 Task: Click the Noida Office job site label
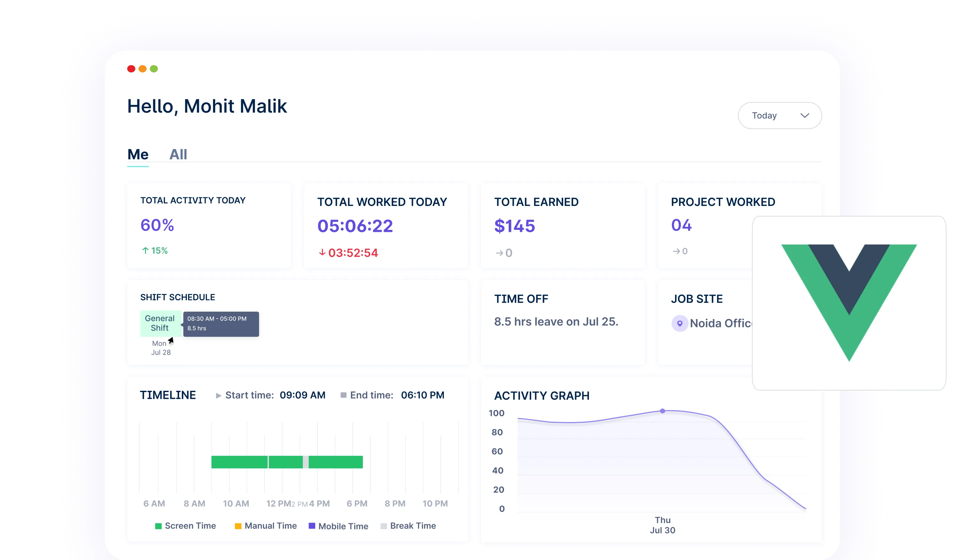(721, 323)
